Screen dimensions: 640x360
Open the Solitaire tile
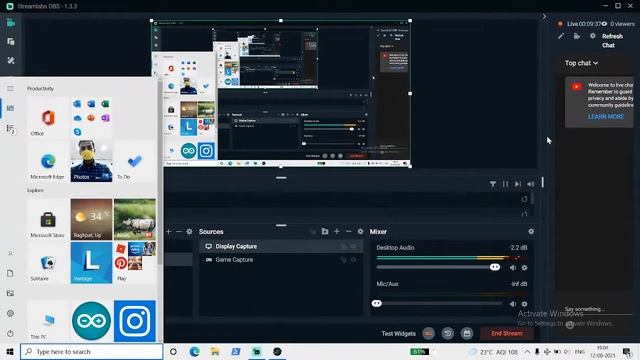48,263
